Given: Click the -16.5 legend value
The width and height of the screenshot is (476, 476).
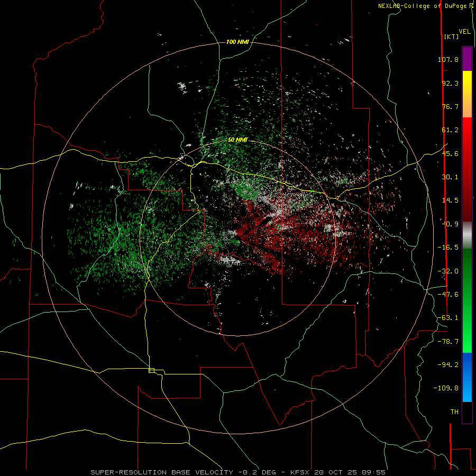Looking at the screenshot, I should pyautogui.click(x=448, y=248).
